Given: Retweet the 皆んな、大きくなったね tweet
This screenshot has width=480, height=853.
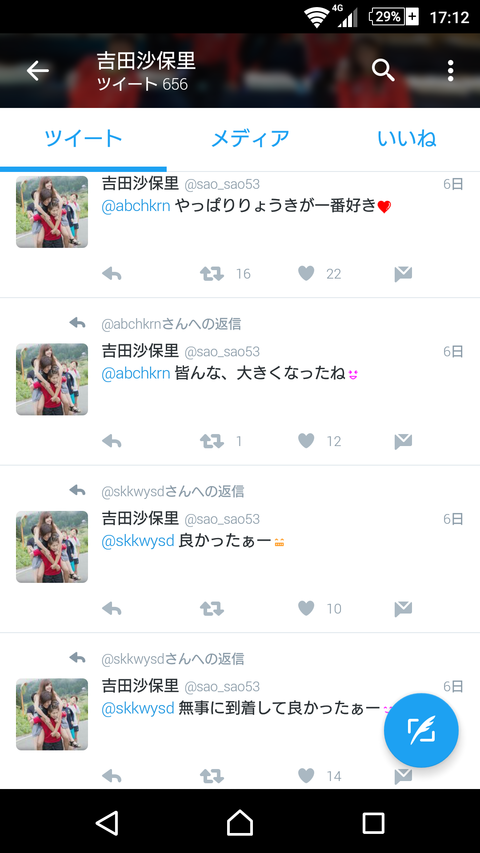Looking at the screenshot, I should click(212, 441).
